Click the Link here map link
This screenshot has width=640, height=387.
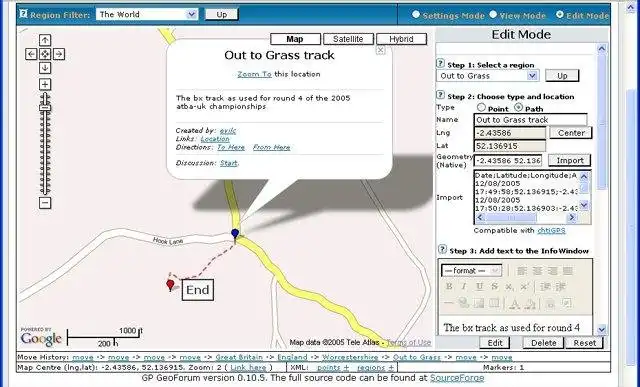point(248,367)
